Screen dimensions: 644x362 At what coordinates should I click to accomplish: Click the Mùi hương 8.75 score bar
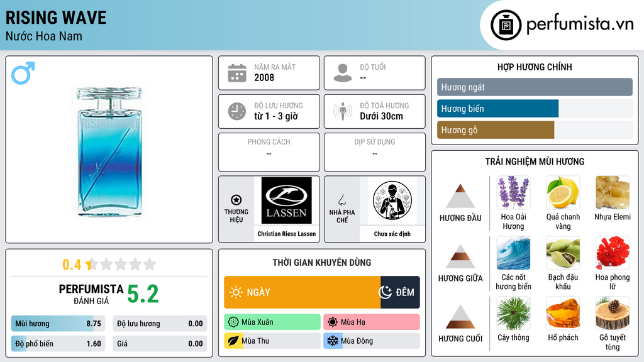[58, 324]
